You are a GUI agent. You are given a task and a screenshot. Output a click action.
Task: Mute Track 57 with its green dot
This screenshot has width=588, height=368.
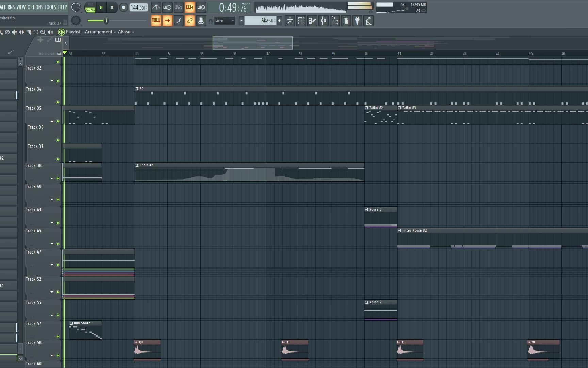click(58, 336)
